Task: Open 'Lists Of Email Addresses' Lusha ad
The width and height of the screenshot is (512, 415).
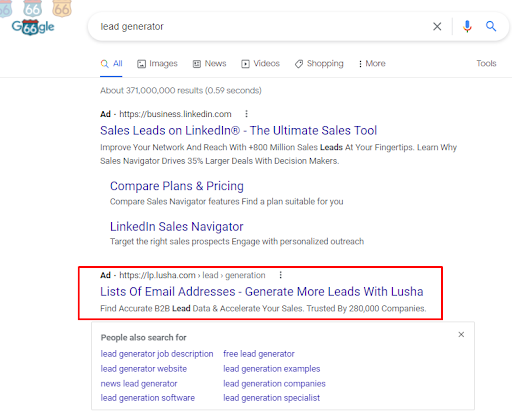Action: [x=262, y=292]
